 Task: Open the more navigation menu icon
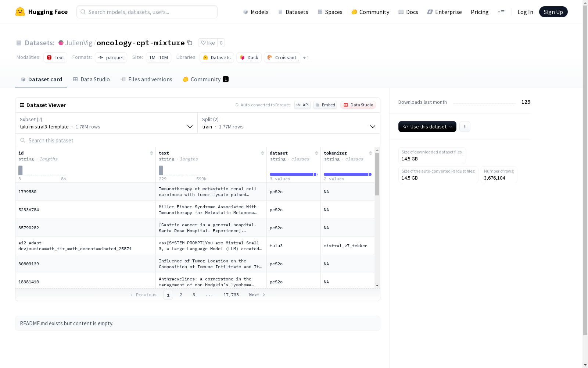[x=501, y=12]
